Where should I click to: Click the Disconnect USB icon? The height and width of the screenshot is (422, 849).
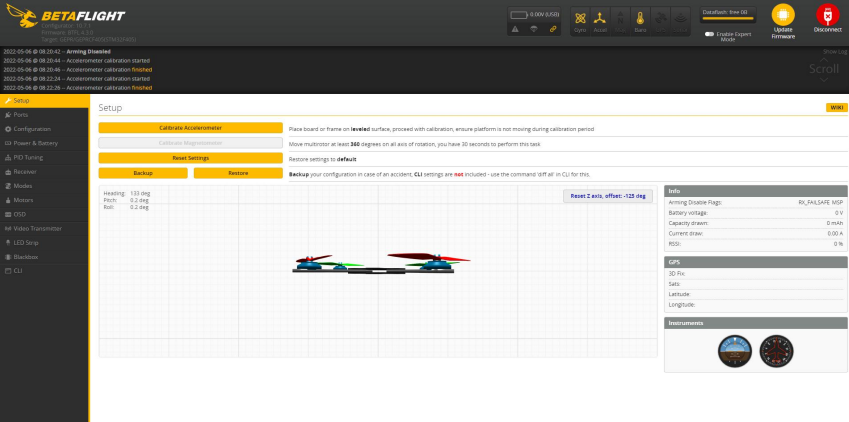(827, 15)
